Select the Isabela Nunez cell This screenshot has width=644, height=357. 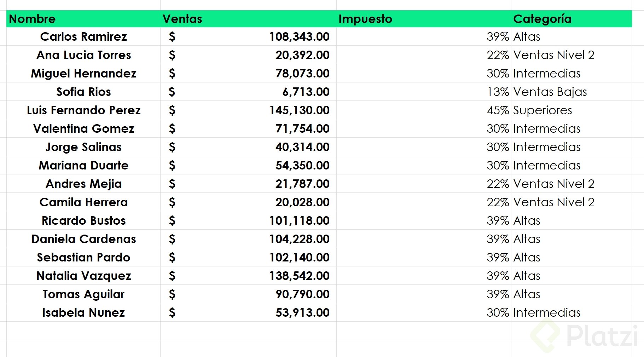(83, 312)
